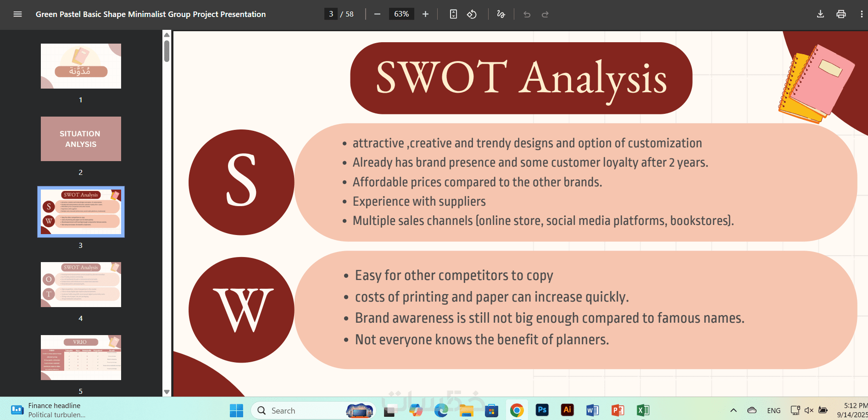
Task: Click the 'Already has brand presence' bullet
Action: coord(530,162)
